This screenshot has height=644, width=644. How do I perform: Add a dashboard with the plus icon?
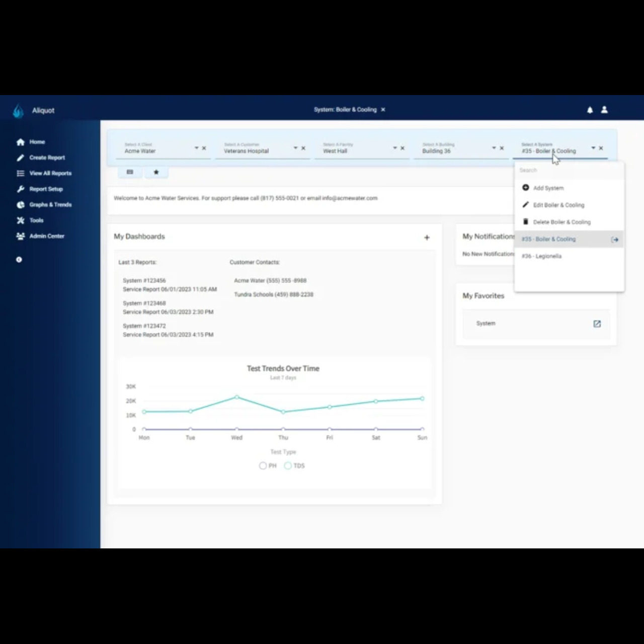[x=427, y=237]
